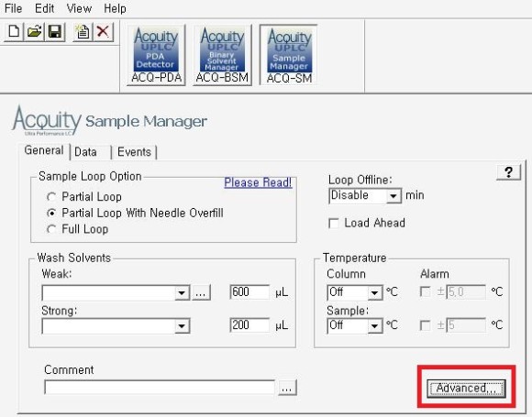Viewport: 532px width, 417px height.
Task: Open the Advanced settings dialog
Action: point(466,389)
